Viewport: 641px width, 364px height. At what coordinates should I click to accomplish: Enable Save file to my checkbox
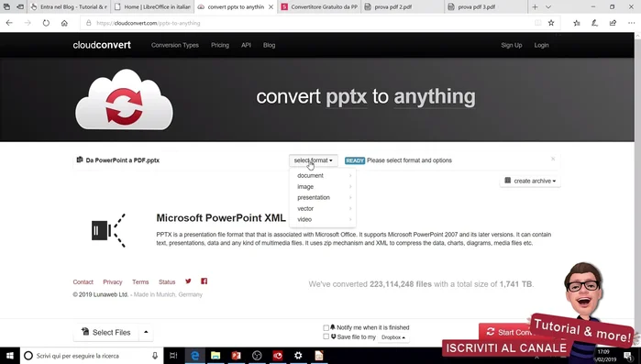click(326, 336)
